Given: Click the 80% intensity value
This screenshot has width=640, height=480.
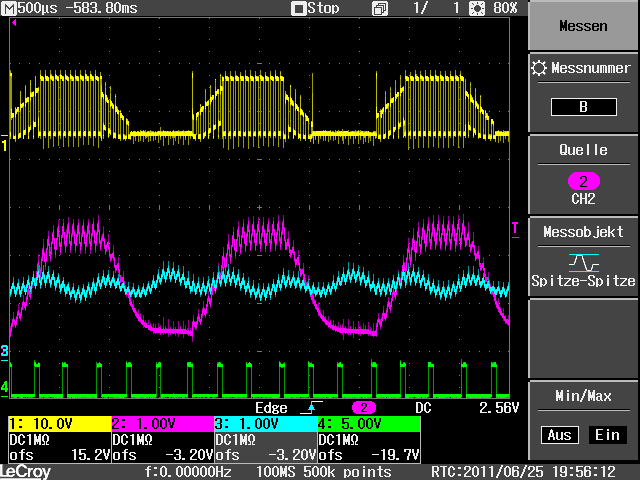Looking at the screenshot, I should tap(505, 8).
